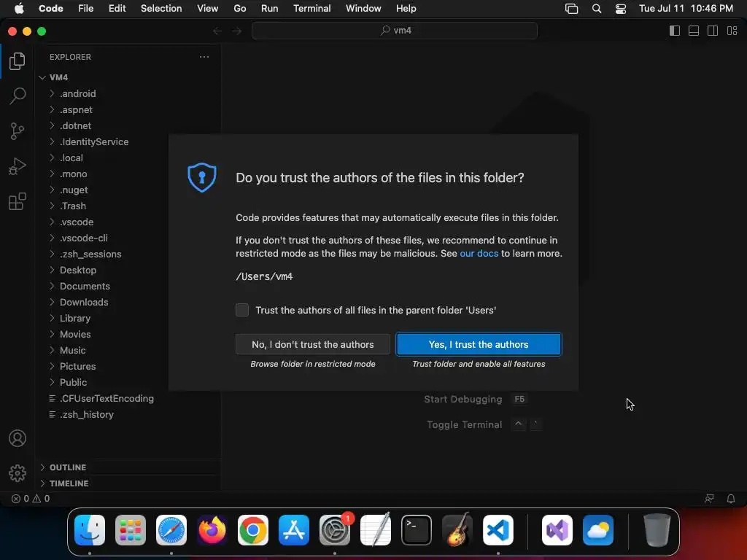This screenshot has width=747, height=560.
Task: Open the Search view icon
Action: click(18, 96)
